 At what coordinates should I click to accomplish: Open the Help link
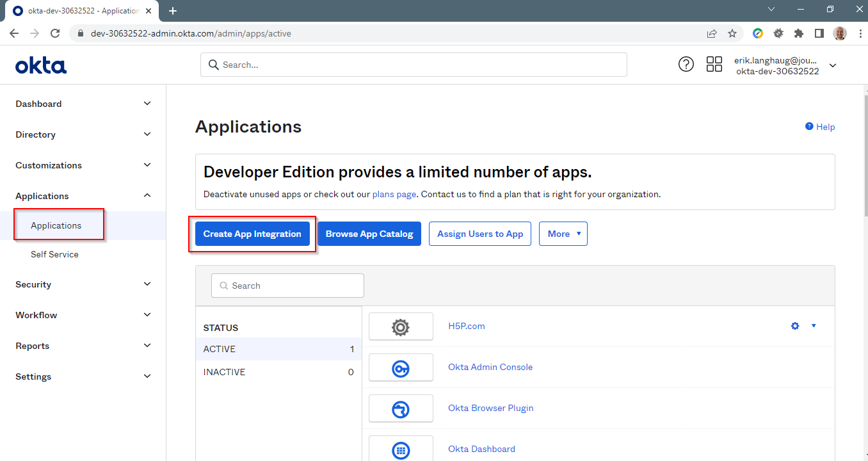[x=825, y=127]
